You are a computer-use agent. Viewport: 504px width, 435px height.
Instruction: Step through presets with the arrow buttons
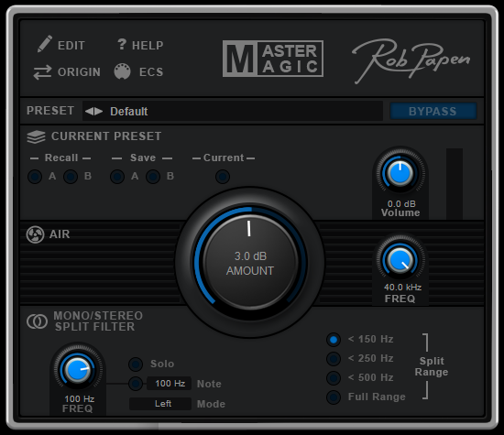pos(93,111)
